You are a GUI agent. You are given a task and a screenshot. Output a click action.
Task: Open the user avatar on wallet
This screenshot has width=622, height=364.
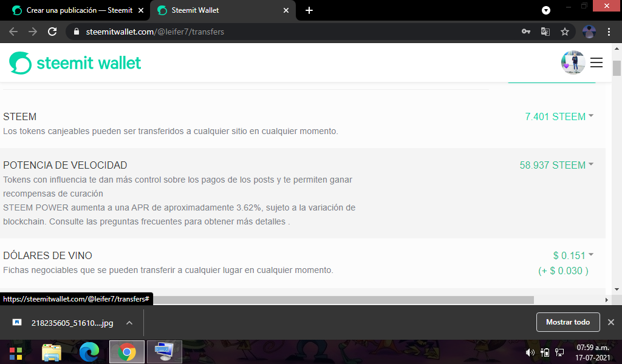573,62
